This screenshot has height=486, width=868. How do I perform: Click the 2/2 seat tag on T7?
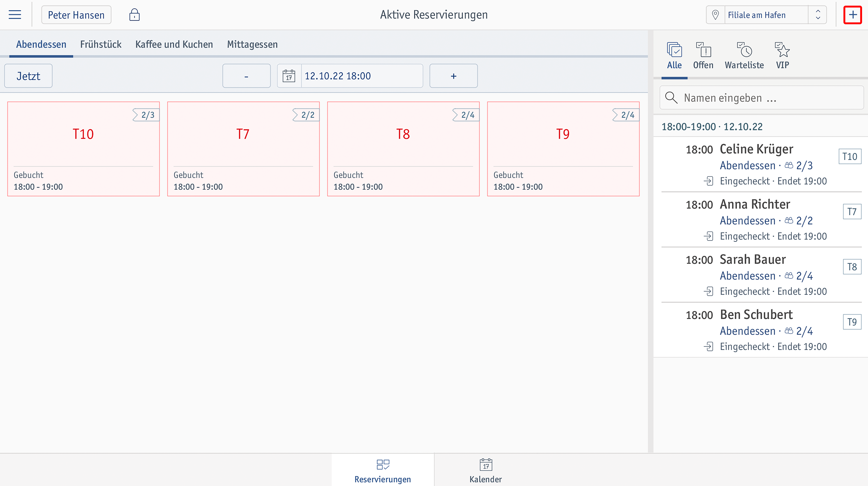pyautogui.click(x=306, y=115)
